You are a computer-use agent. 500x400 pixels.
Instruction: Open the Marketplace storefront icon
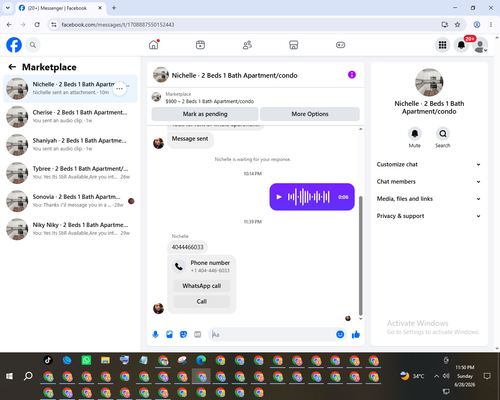(294, 45)
